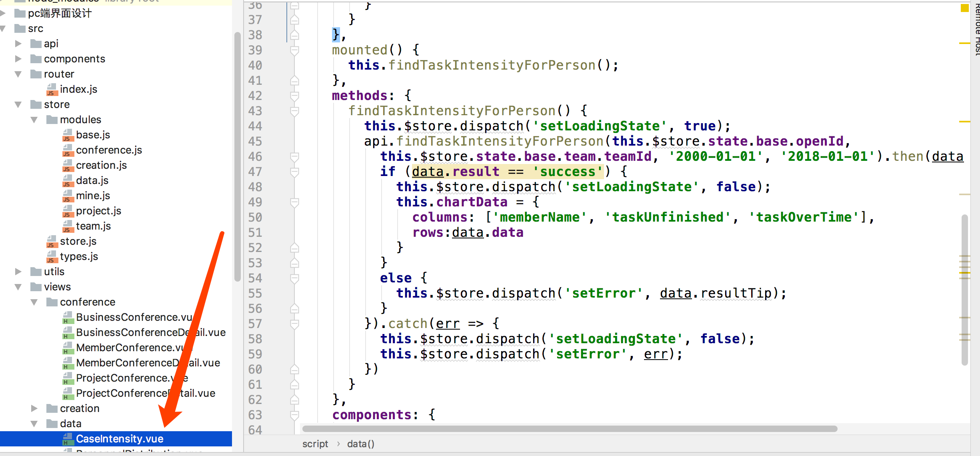
Task: Click the JS icon beside team.js
Action: (x=68, y=226)
